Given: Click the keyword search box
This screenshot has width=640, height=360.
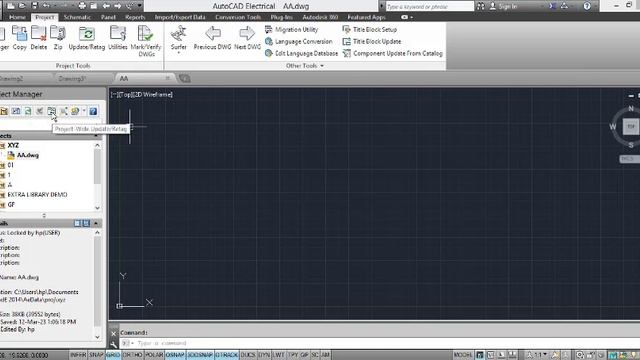Looking at the screenshot, I should click(x=429, y=7).
